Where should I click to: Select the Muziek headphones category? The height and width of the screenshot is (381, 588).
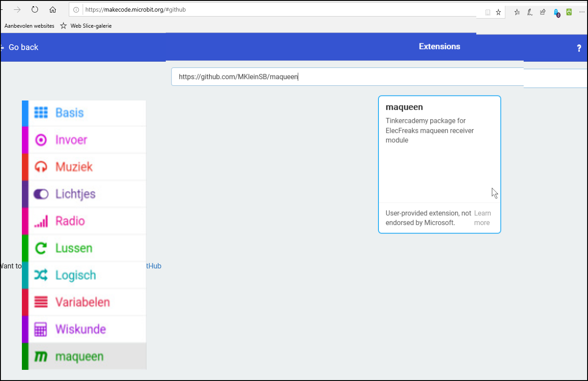(x=84, y=167)
